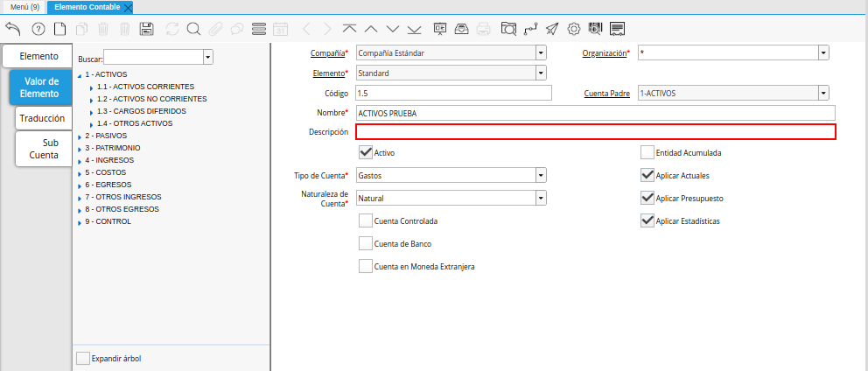Open zoom across folder-magnifier icon
Image resolution: width=868 pixels, height=371 pixels.
508,29
